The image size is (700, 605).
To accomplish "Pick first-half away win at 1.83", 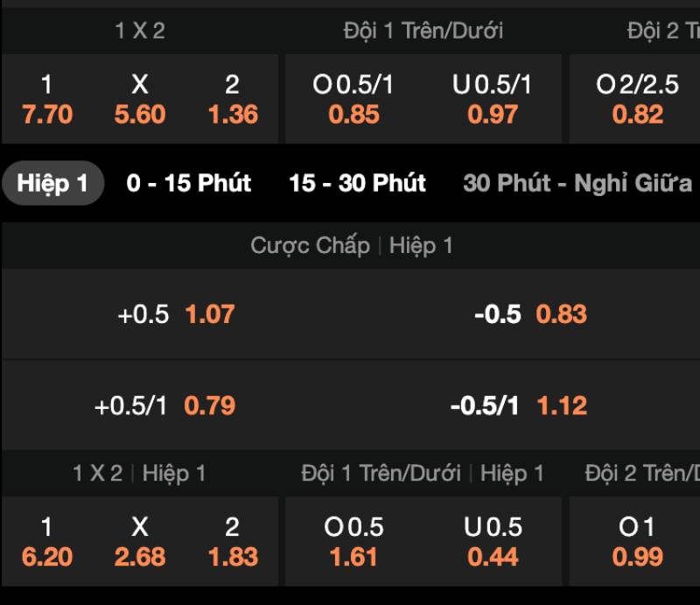I will (233, 542).
